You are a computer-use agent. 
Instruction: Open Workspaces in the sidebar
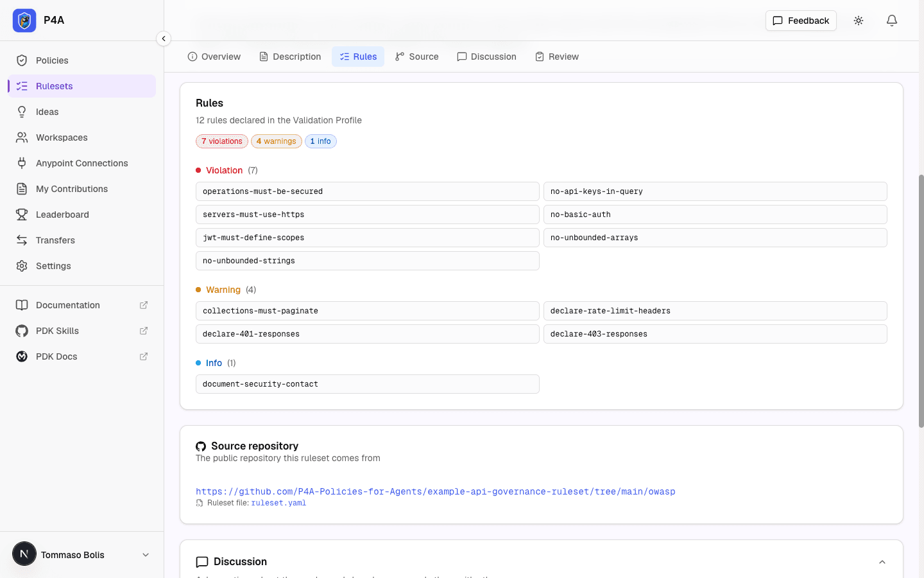(82, 137)
